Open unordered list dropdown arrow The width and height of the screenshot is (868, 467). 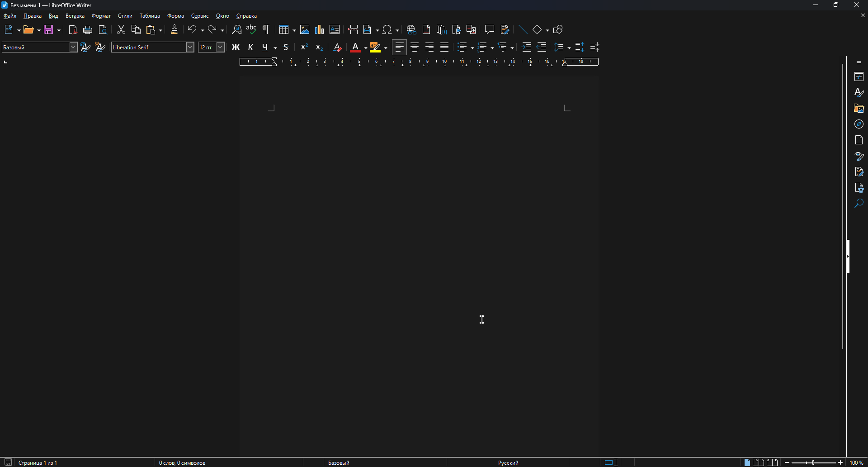pos(472,48)
